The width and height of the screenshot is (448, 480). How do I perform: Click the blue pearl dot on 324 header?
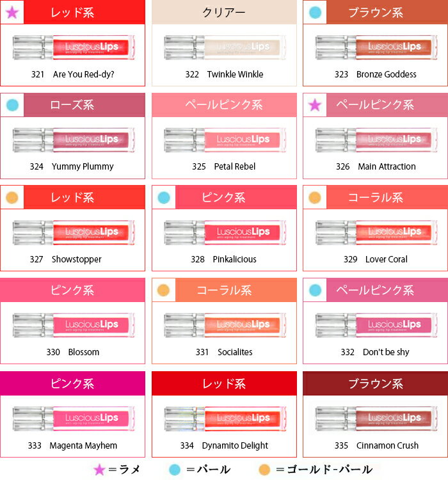coord(12,104)
